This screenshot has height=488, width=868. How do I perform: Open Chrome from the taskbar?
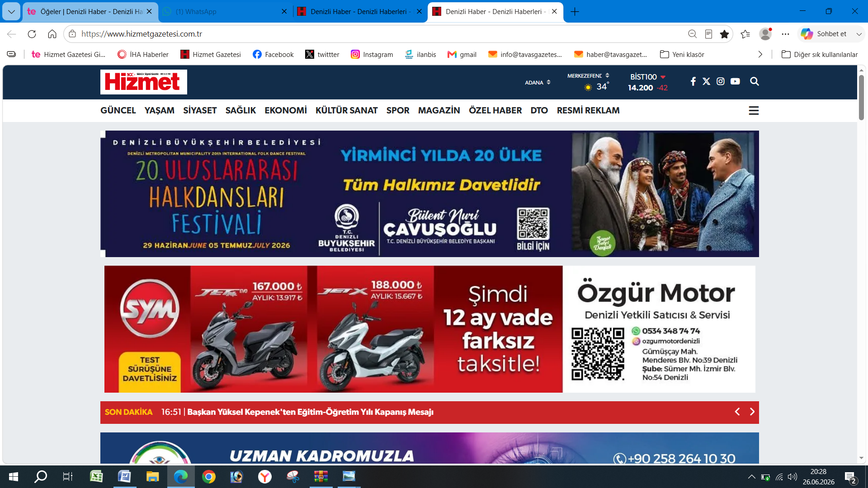tap(209, 477)
